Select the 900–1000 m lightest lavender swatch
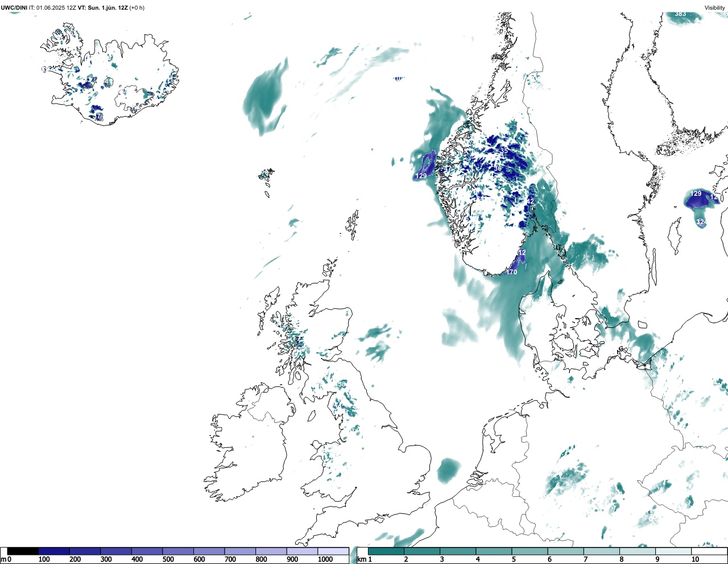The image size is (728, 564). click(302, 551)
